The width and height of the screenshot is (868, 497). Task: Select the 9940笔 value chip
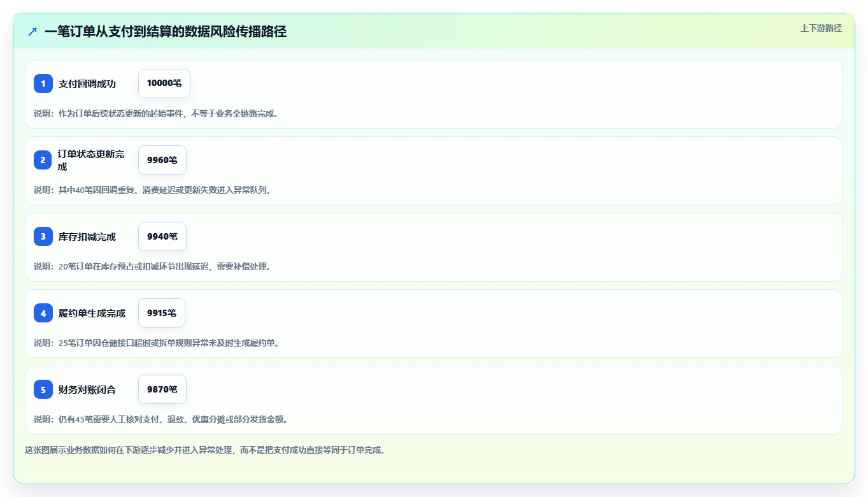(162, 236)
